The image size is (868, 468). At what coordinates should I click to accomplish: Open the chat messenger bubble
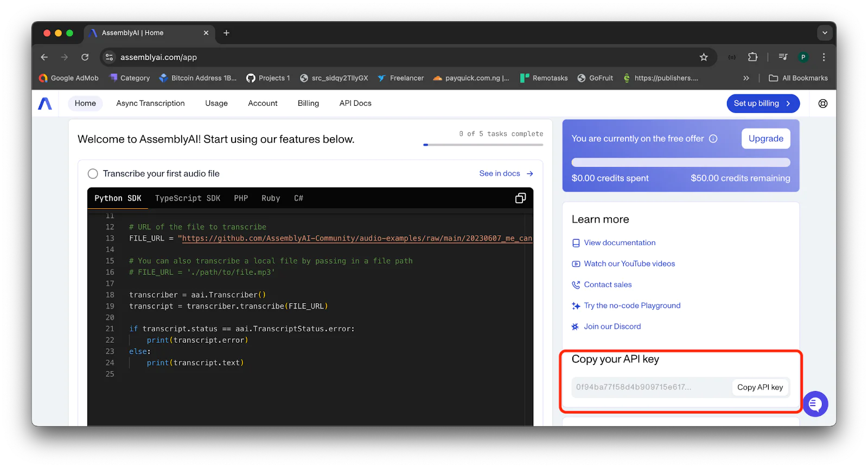click(815, 404)
